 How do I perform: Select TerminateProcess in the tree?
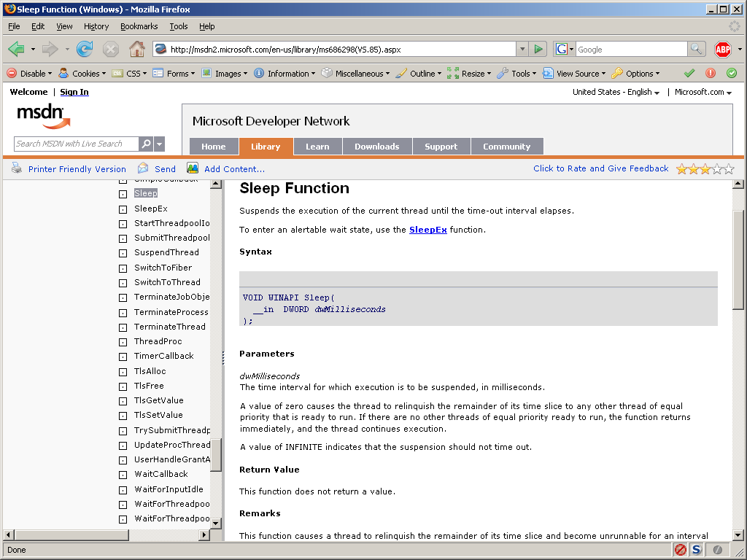tap(171, 312)
